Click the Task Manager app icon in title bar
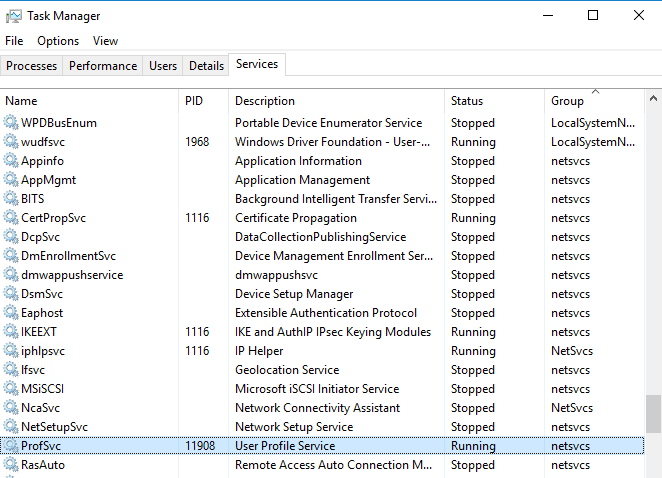 click(14, 16)
